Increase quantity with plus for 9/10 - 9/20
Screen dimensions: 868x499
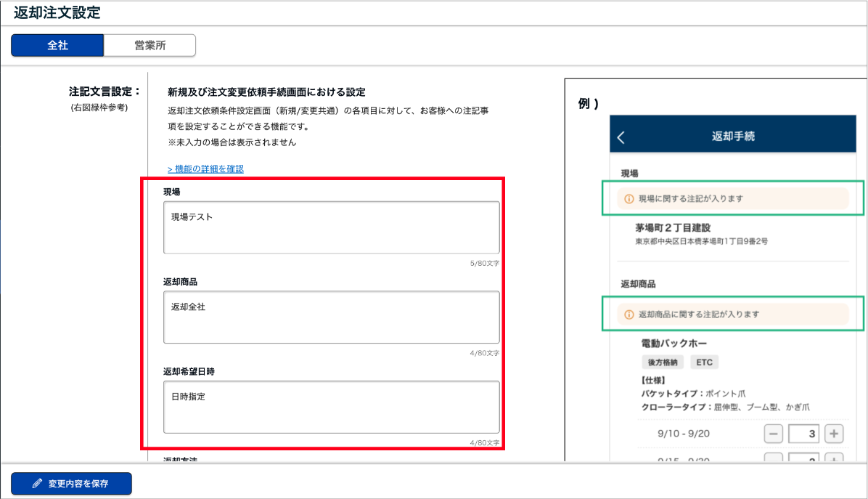(x=834, y=434)
